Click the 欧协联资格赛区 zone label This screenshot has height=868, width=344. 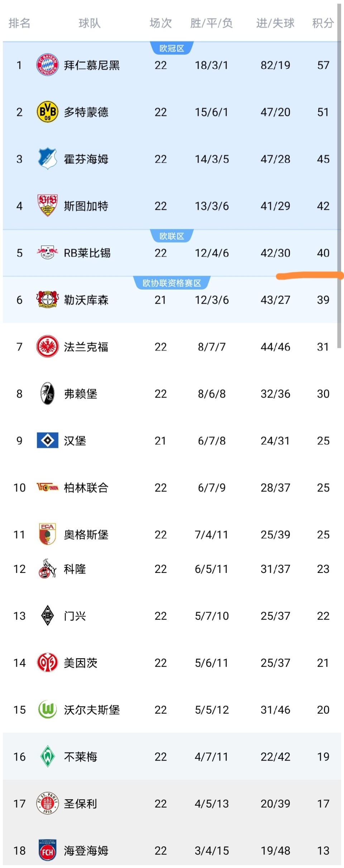(x=172, y=283)
